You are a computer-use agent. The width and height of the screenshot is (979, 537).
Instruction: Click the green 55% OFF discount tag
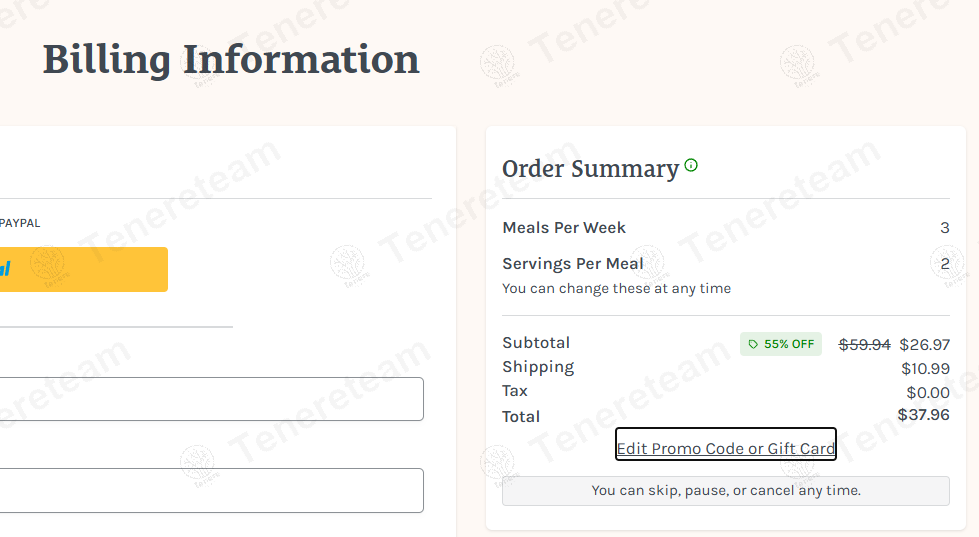(x=780, y=344)
